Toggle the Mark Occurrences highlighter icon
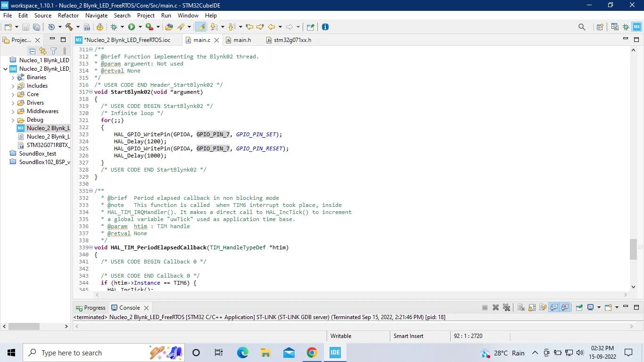 coord(201,27)
